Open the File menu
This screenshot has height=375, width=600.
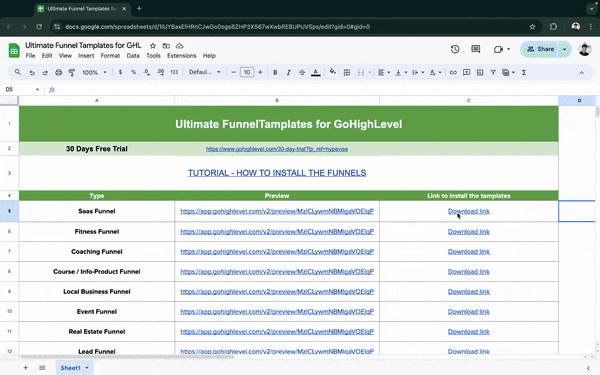click(x=30, y=56)
